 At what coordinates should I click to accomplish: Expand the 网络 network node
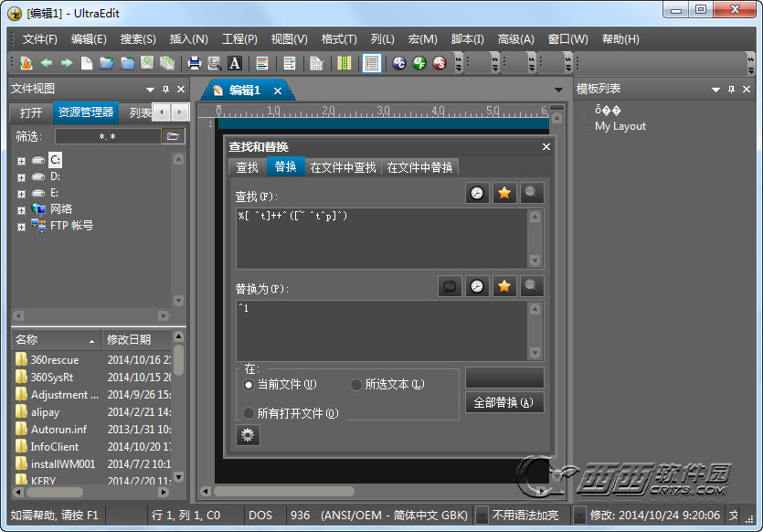(x=21, y=209)
